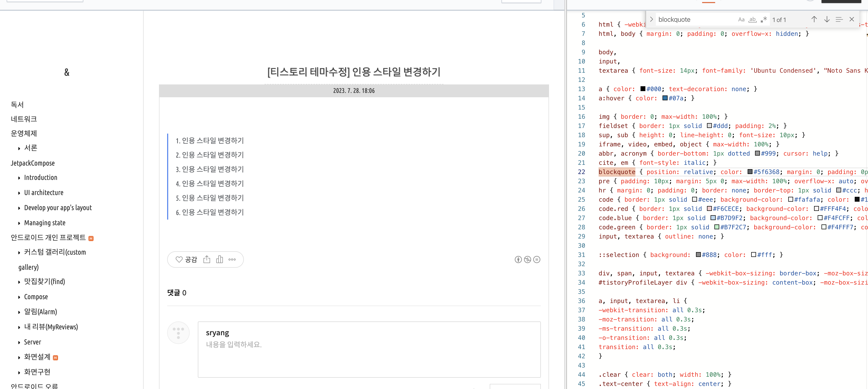Toggle Match Whole Word option
The width and height of the screenshot is (868, 389).
coord(752,19)
